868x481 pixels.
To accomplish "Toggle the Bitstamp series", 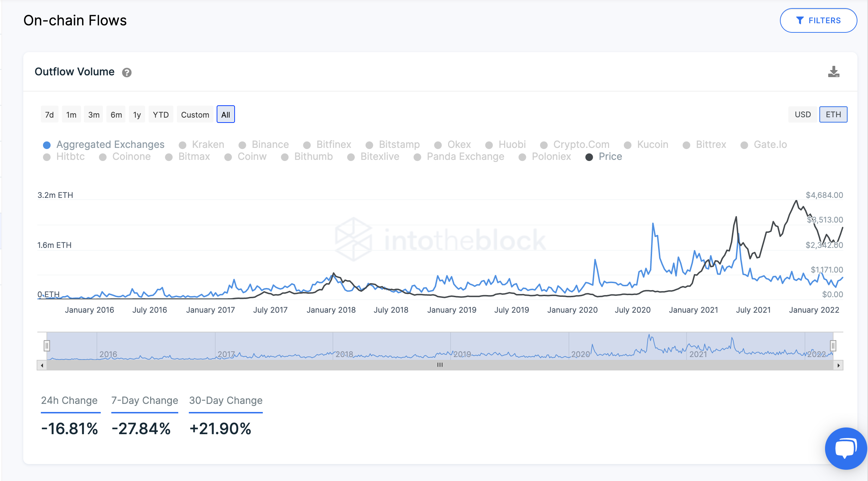I will [x=393, y=144].
